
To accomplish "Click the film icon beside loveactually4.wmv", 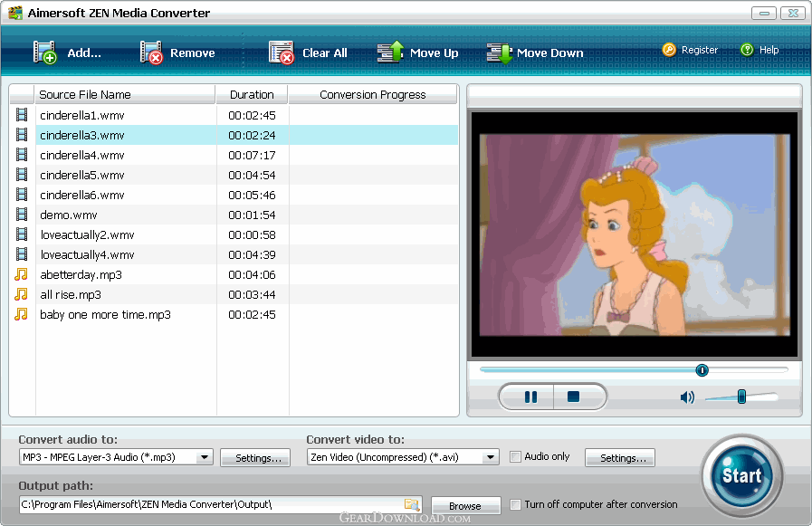I will click(x=22, y=254).
